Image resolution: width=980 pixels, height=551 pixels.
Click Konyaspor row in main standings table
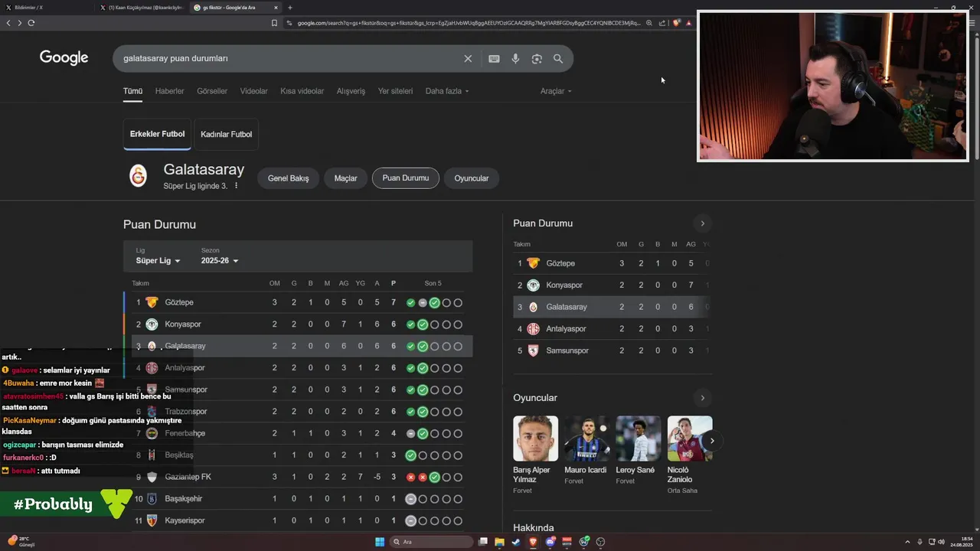[298, 324]
